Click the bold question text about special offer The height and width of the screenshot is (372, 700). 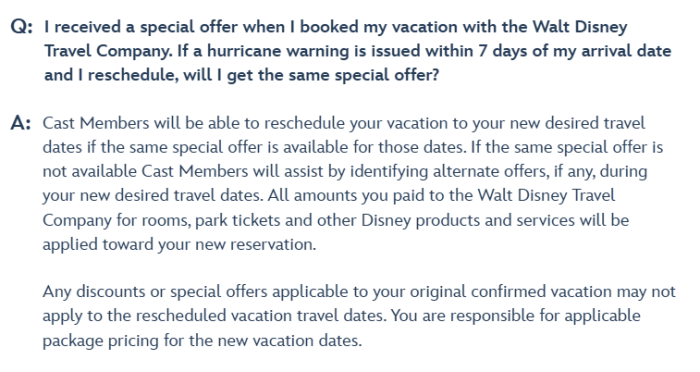(358, 51)
